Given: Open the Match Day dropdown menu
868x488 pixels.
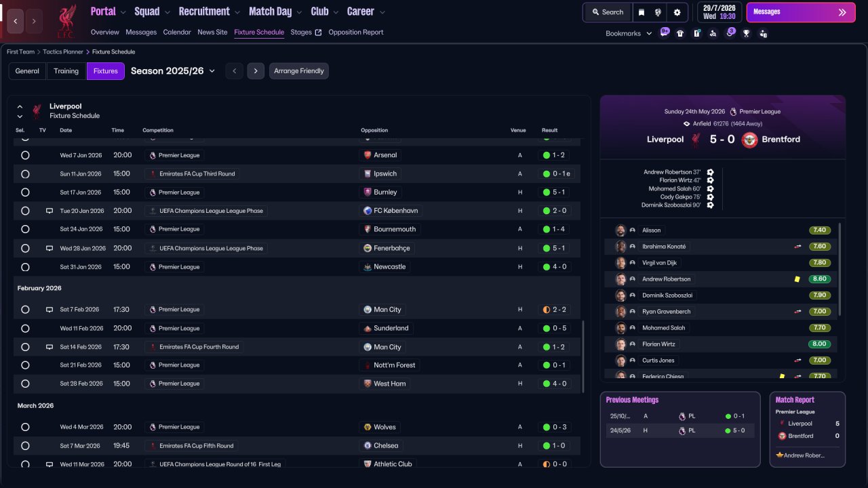Looking at the screenshot, I should [276, 12].
